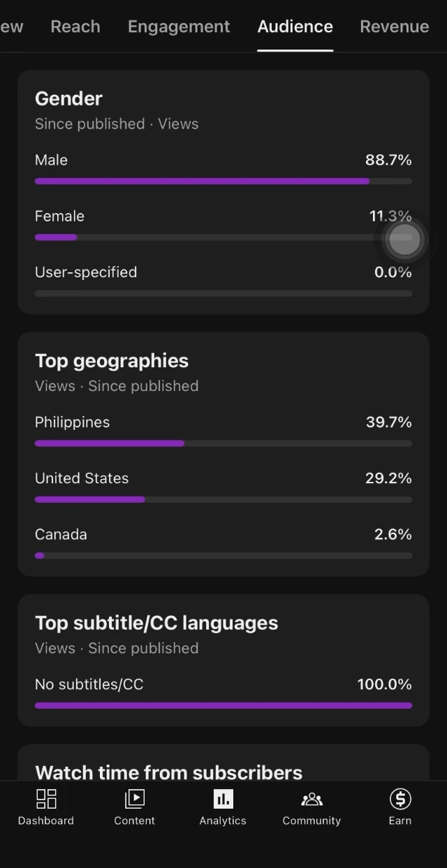Select the Audience tab
Image resolution: width=447 pixels, height=868 pixels.
(295, 27)
